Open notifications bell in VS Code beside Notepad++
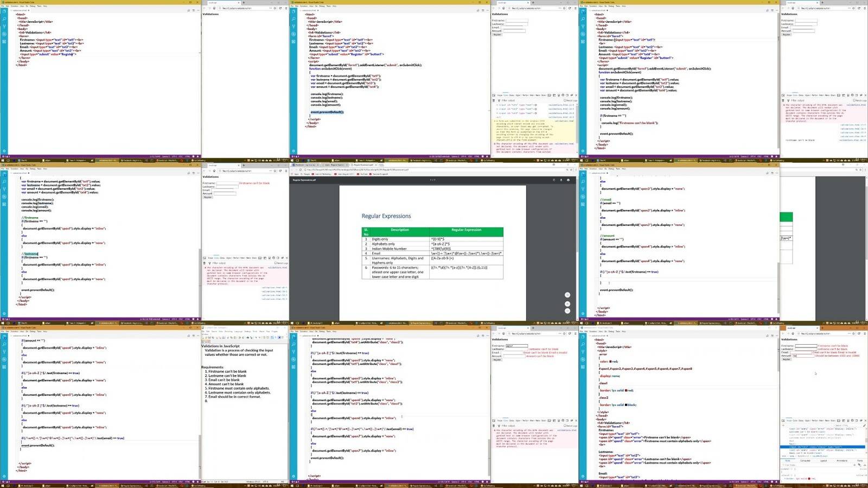Screen dimensions: 868x488 (197, 481)
